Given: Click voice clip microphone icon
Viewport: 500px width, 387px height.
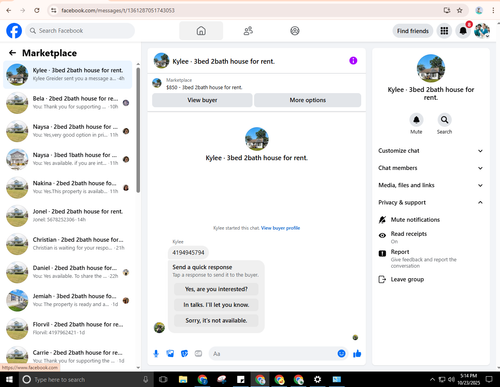Looking at the screenshot, I should (156, 354).
